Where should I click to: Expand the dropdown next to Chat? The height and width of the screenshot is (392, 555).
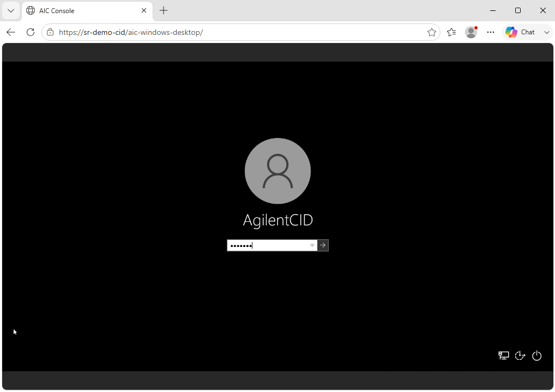(x=546, y=32)
